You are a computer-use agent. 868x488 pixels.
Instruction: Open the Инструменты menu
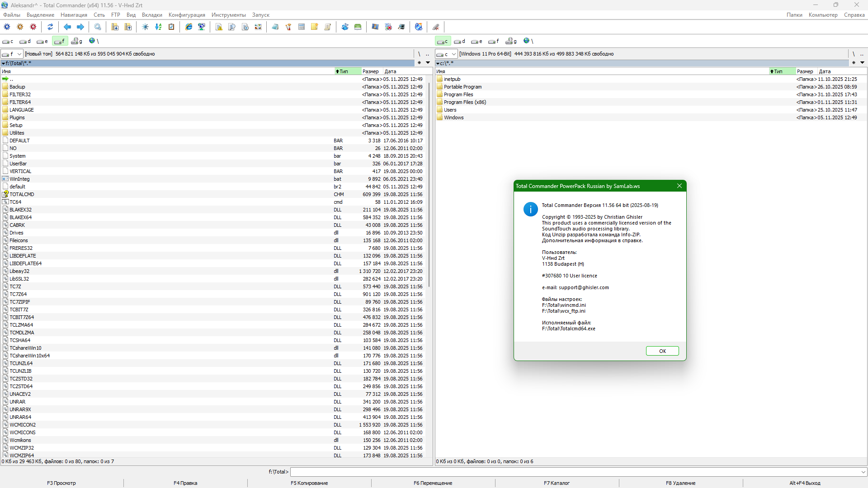(x=229, y=15)
